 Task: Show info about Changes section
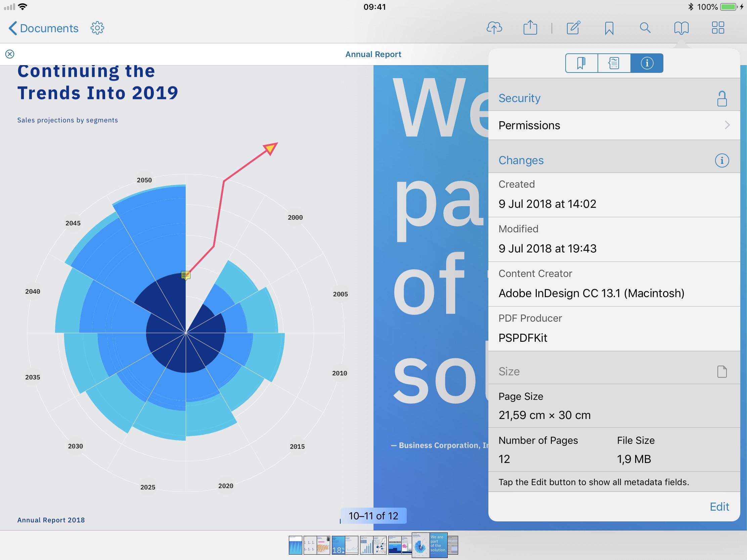pos(722,160)
